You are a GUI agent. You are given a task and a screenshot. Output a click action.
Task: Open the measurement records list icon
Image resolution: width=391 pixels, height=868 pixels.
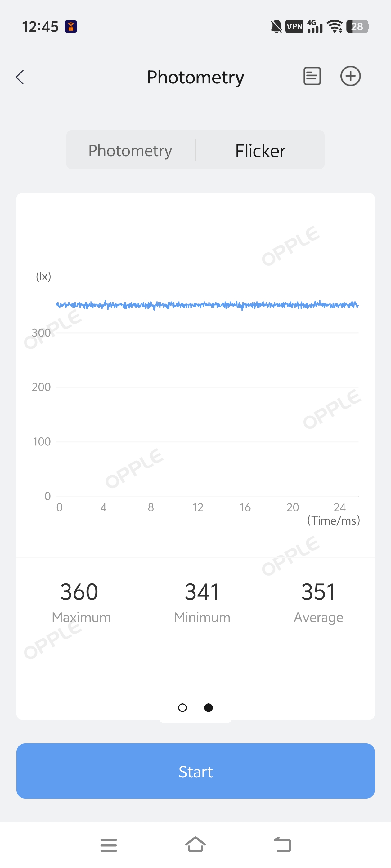coord(312,76)
